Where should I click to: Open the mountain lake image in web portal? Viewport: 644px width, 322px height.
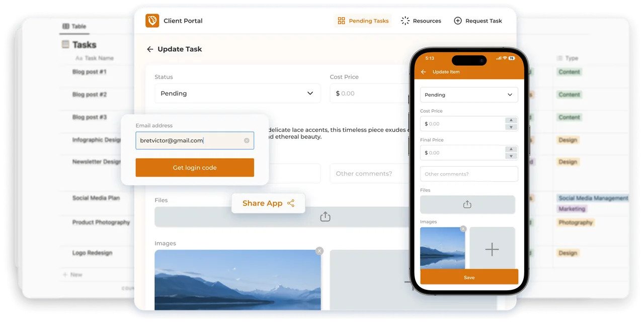point(237,280)
